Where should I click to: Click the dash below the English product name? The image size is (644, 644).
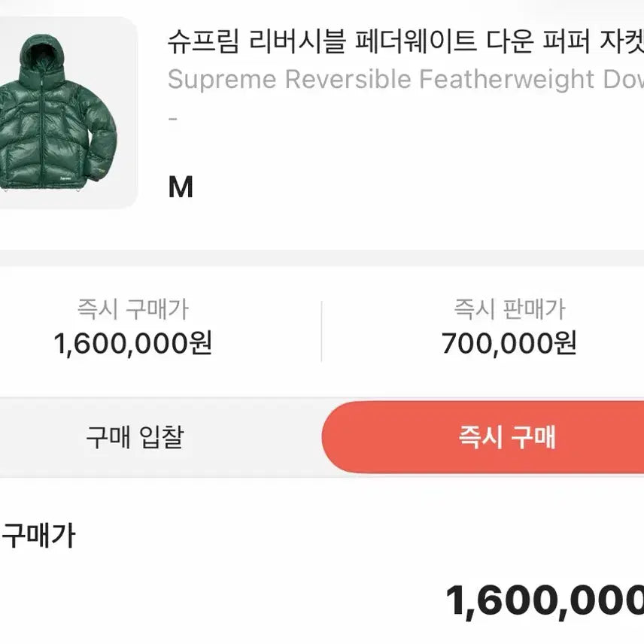(x=172, y=120)
